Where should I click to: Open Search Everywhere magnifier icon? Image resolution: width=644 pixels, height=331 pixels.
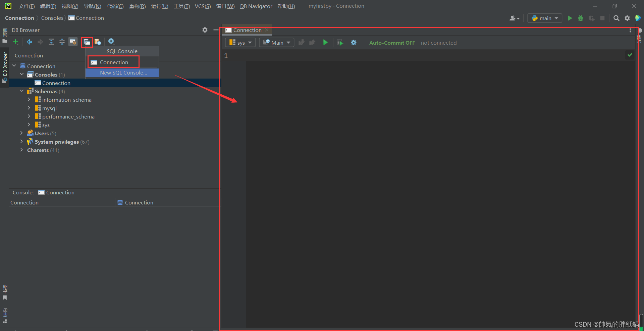pos(616,18)
